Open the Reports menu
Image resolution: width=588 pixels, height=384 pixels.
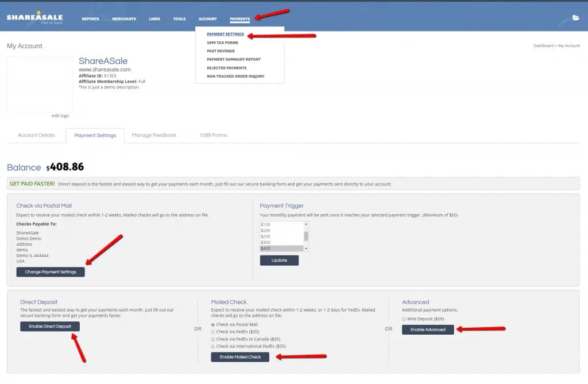(x=90, y=19)
